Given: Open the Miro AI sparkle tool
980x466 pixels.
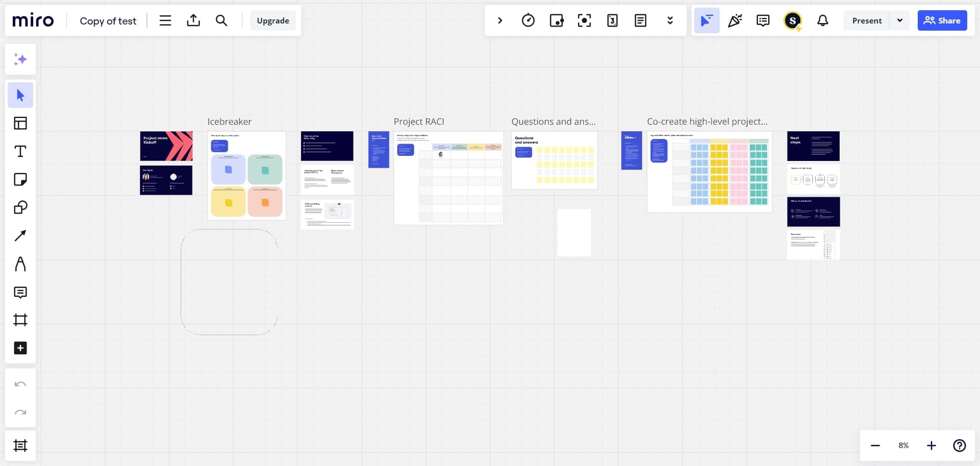Looking at the screenshot, I should pos(20,59).
